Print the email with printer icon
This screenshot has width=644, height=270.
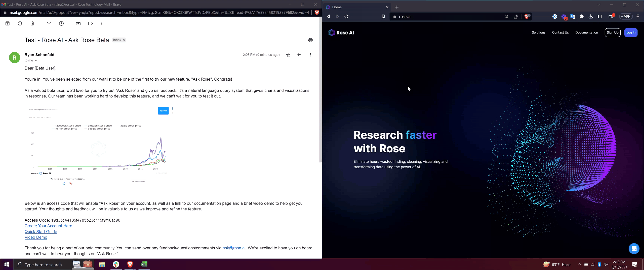(x=310, y=40)
